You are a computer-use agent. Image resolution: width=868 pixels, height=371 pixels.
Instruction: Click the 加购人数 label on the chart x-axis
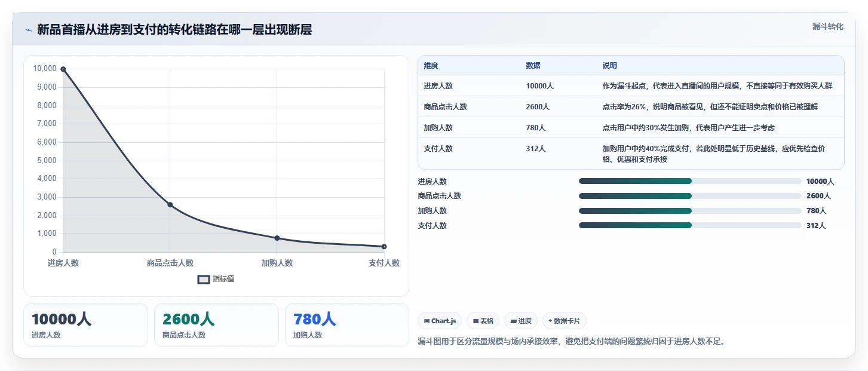click(277, 263)
